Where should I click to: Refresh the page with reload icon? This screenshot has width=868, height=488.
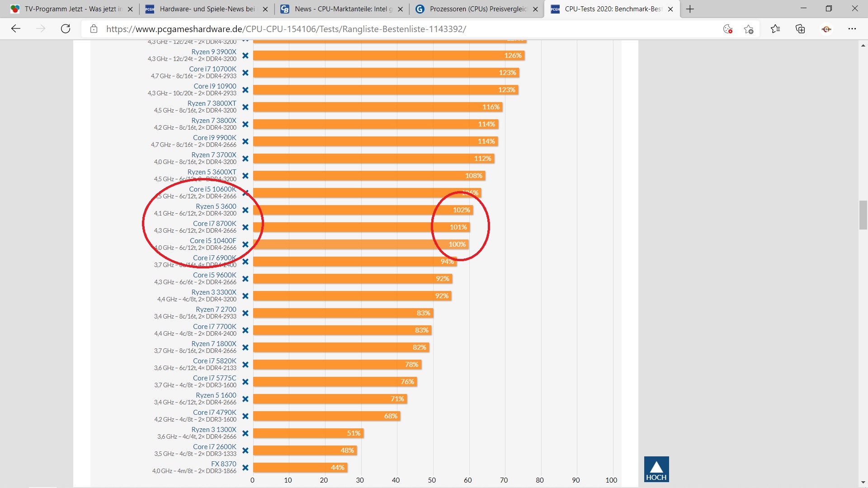pyautogui.click(x=66, y=29)
